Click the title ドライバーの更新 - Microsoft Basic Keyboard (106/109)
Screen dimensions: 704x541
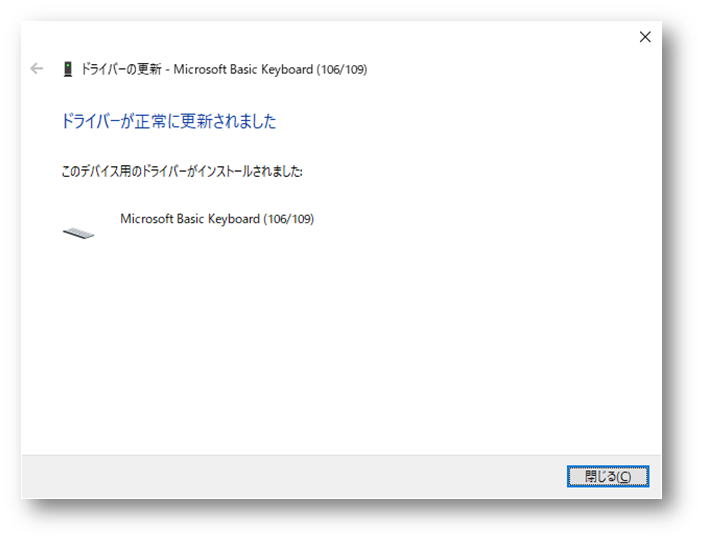tap(224, 69)
